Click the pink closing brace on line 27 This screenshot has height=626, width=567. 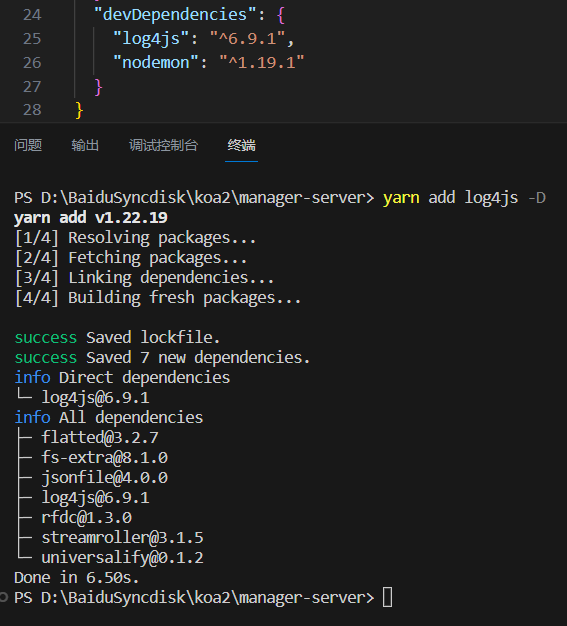(x=98, y=87)
